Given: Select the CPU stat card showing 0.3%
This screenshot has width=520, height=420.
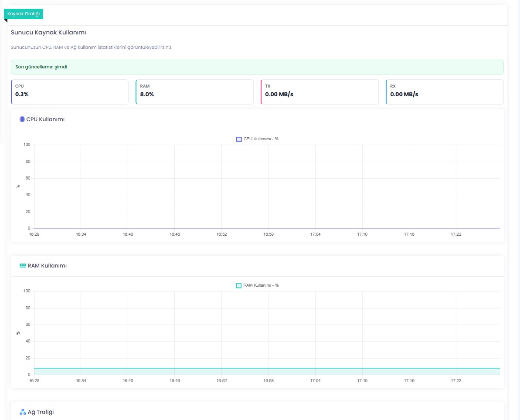Looking at the screenshot, I should coord(70,92).
